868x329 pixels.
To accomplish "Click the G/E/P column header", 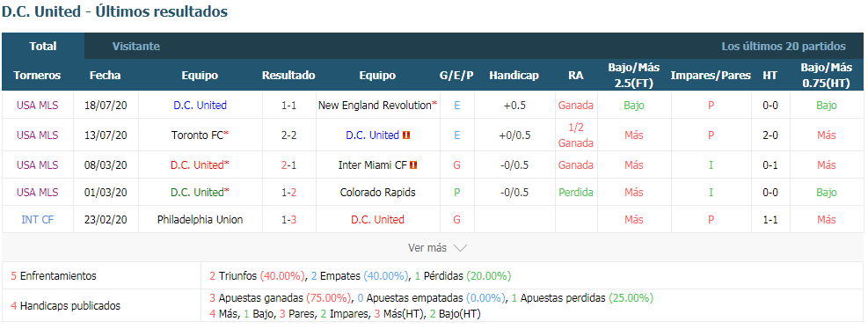I will 456,76.
